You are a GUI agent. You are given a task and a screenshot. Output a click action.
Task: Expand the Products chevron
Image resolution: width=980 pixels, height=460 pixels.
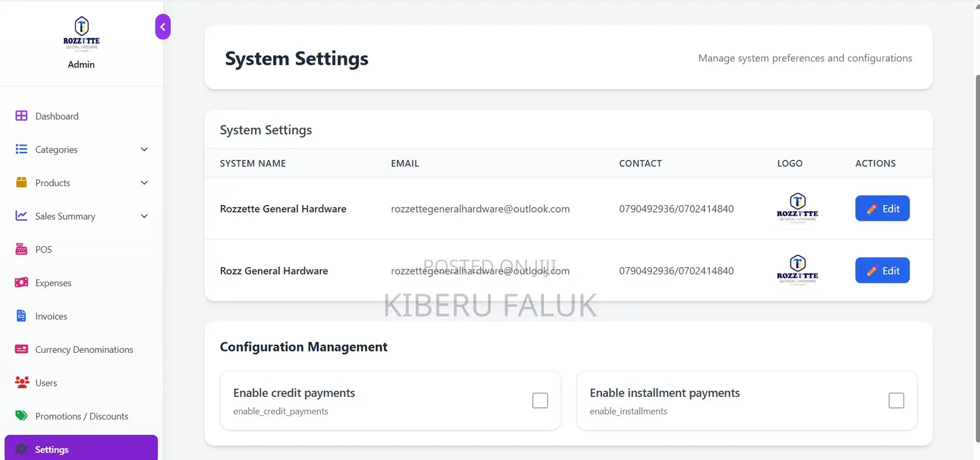click(x=145, y=183)
